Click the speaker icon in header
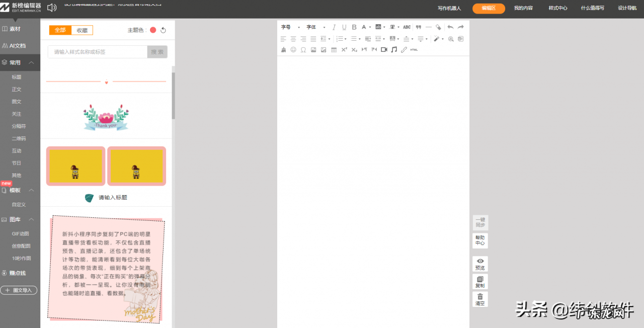Viewport: 644px width, 328px height. 51,8
